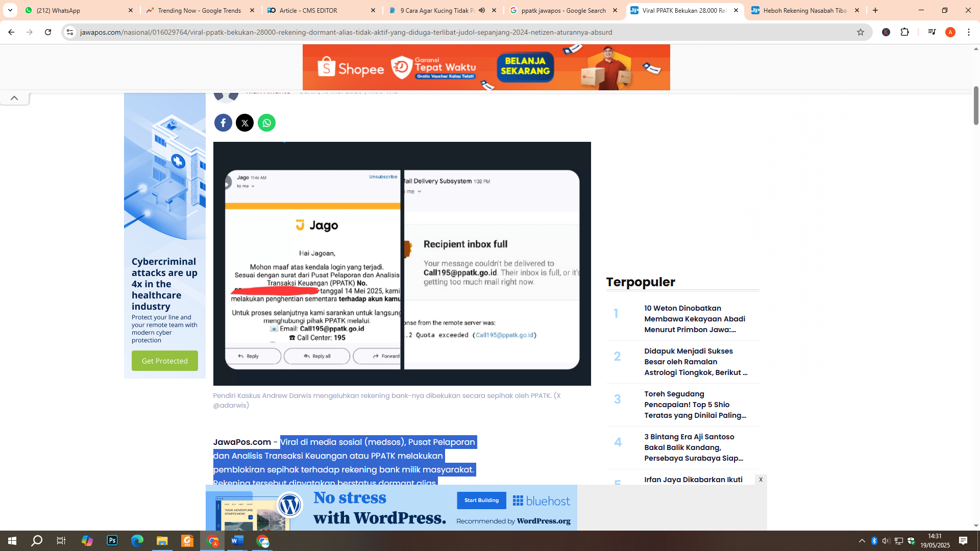Open notification center icon
Screen dimensions: 980x551
963,541
